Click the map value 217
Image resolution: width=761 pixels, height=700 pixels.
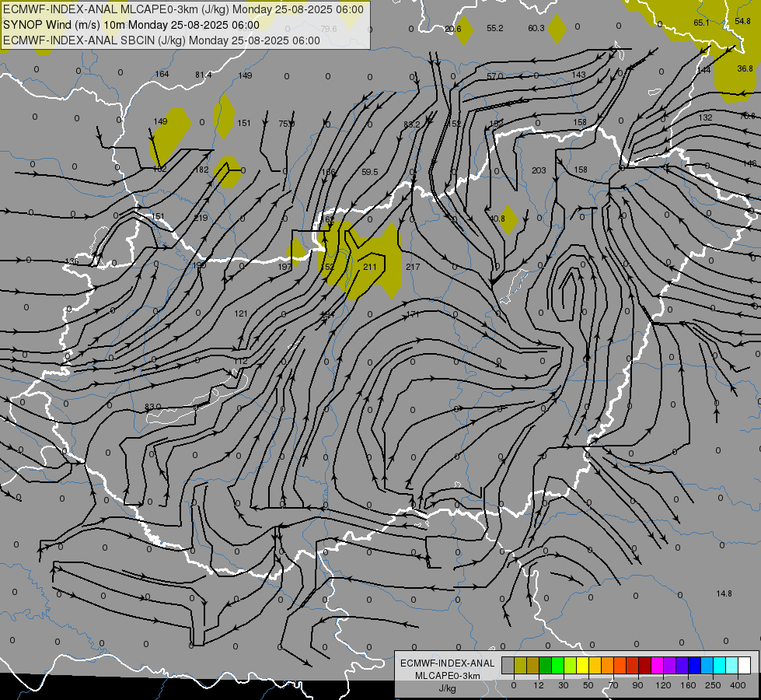tap(413, 267)
